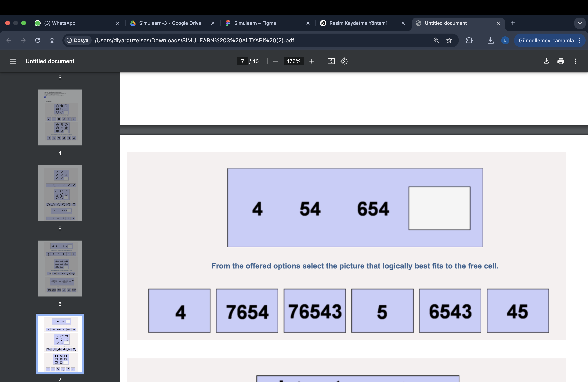Select page 5 thumbnail in sidebar
588x382 pixels.
[x=60, y=193]
